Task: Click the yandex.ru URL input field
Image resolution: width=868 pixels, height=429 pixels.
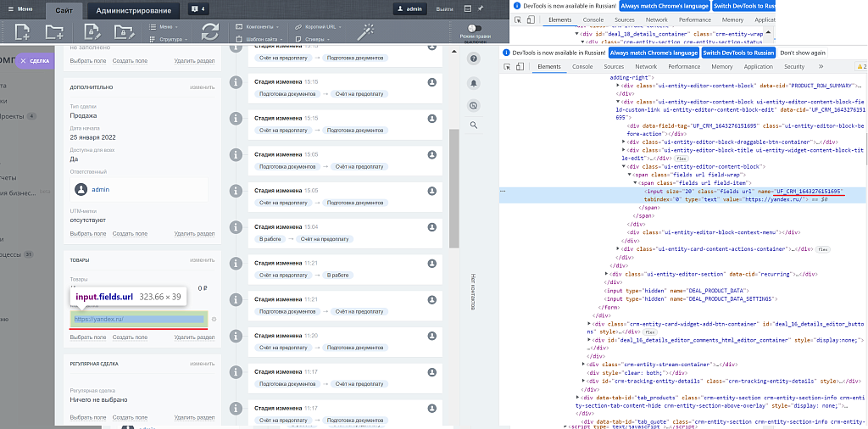Action: (x=138, y=319)
